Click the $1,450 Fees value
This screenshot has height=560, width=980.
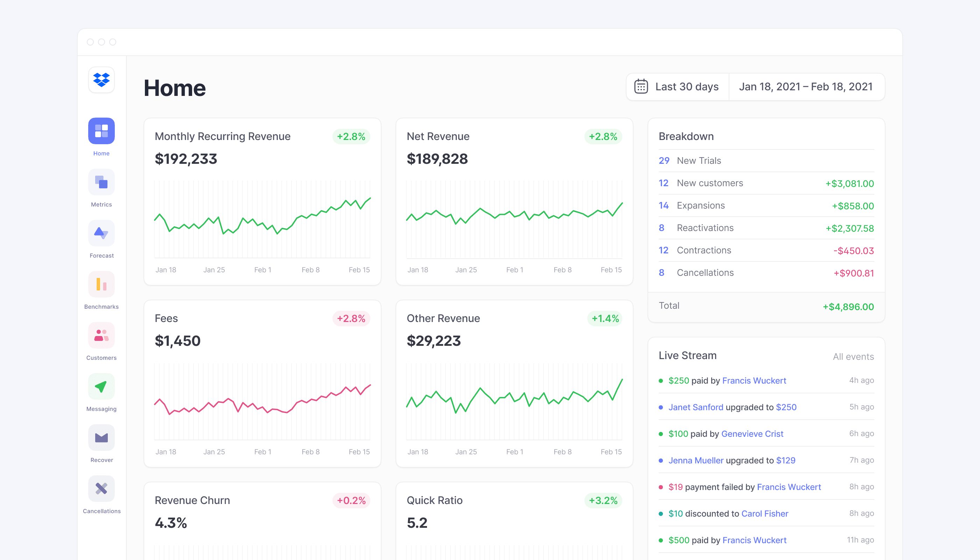click(x=177, y=341)
